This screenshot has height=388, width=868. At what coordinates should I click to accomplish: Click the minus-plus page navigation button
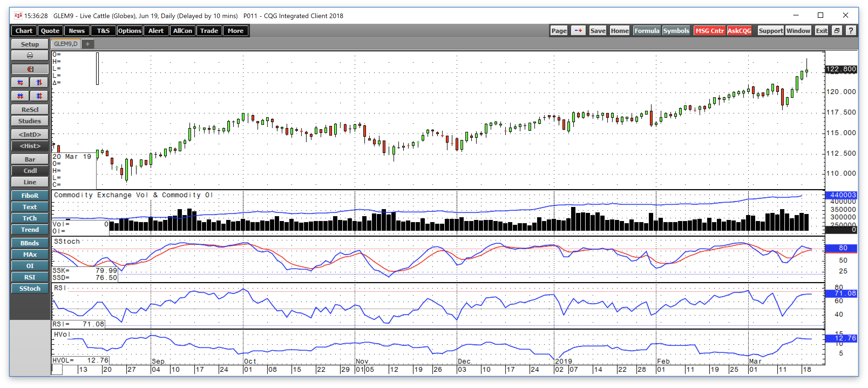click(578, 31)
